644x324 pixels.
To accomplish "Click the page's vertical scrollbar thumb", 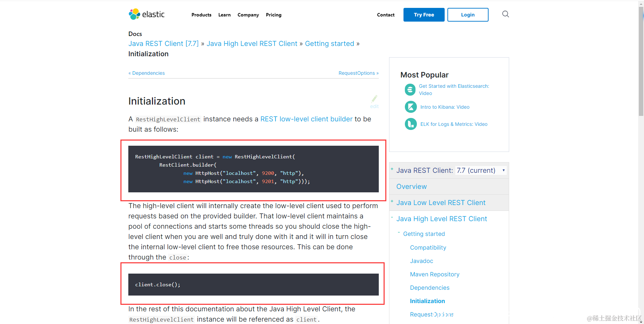I will [641, 61].
